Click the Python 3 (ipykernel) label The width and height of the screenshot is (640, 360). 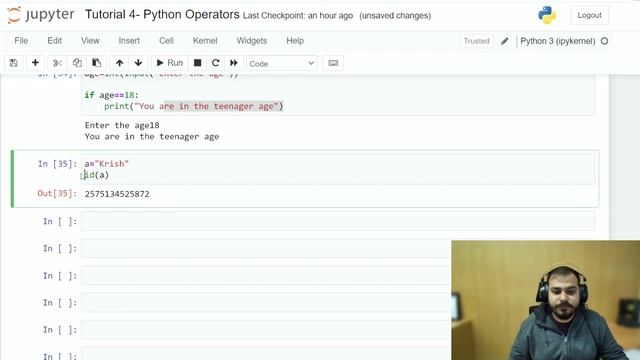point(558,41)
